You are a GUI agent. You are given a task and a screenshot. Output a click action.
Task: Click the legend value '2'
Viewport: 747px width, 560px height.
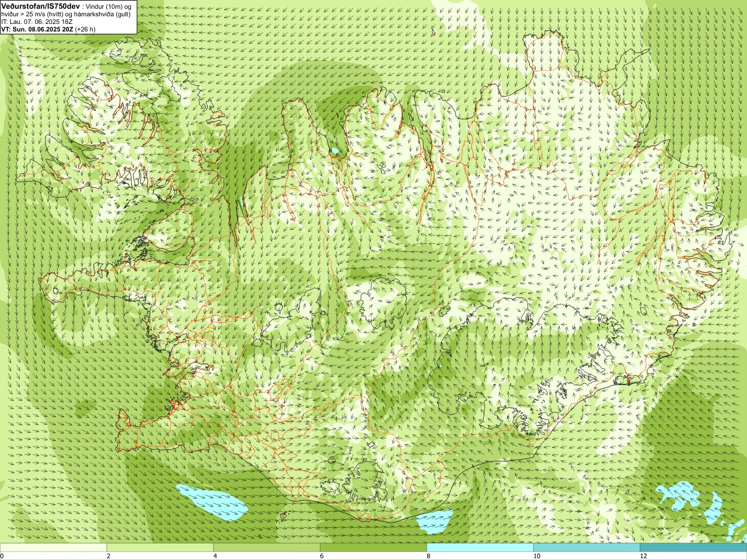pos(109,556)
